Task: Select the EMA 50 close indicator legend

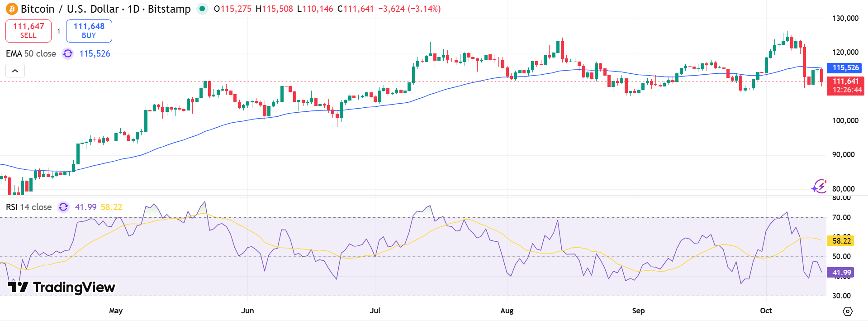Action: point(30,53)
